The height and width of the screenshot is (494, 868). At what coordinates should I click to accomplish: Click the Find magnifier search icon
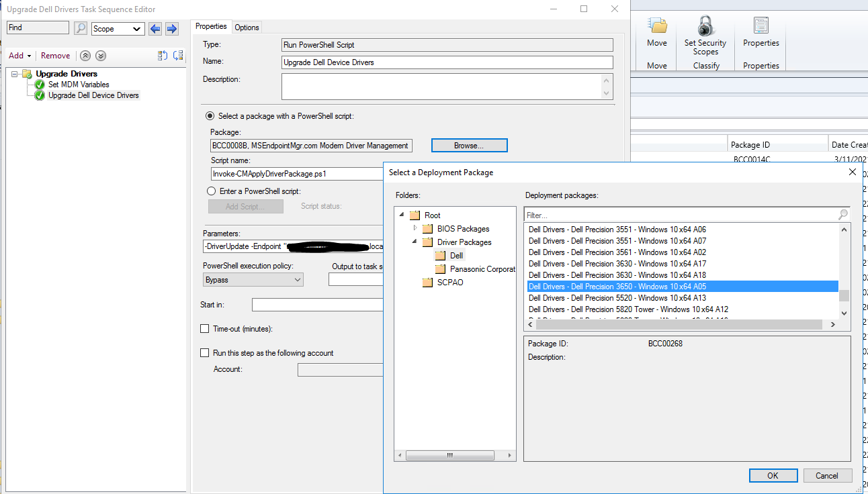click(x=81, y=28)
